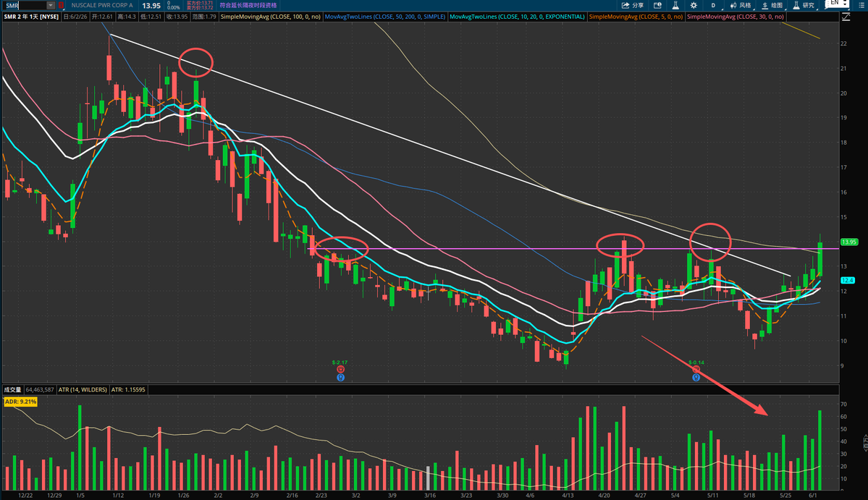Screen dimensions: 868x500
Task: Select SimpleMovingAvg (CLOSE, 100, 0, no) study label
Action: point(270,17)
